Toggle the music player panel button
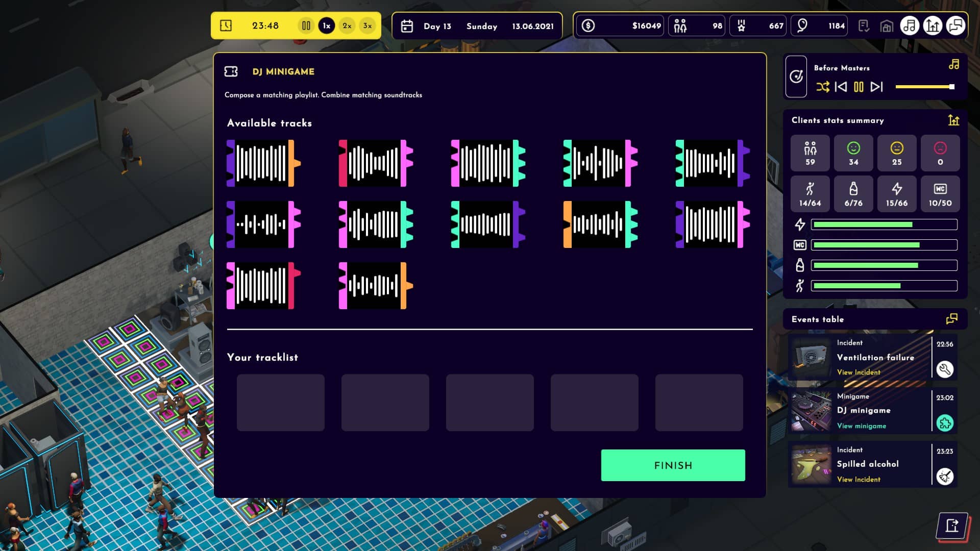This screenshot has width=980, height=551. pyautogui.click(x=910, y=26)
